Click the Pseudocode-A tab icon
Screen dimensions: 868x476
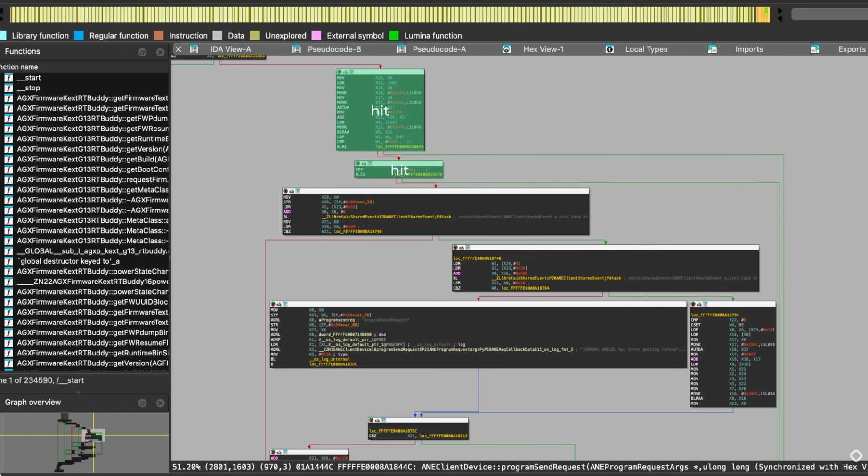coord(401,49)
